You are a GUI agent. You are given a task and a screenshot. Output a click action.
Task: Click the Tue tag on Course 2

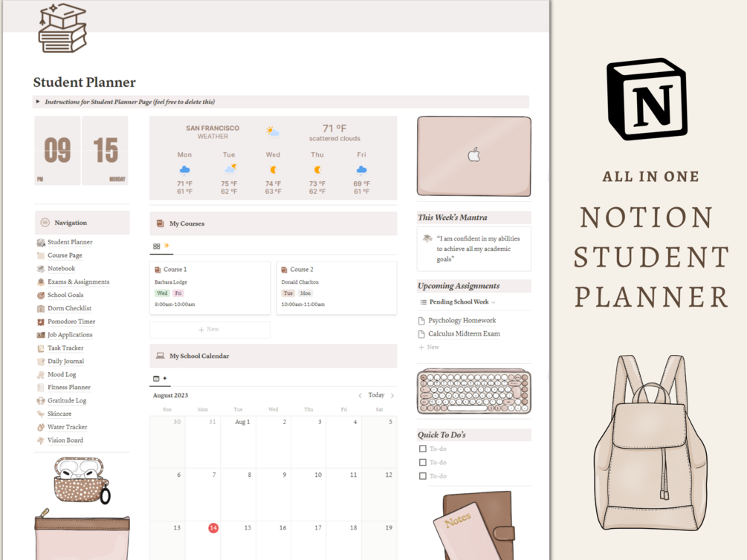click(x=288, y=293)
